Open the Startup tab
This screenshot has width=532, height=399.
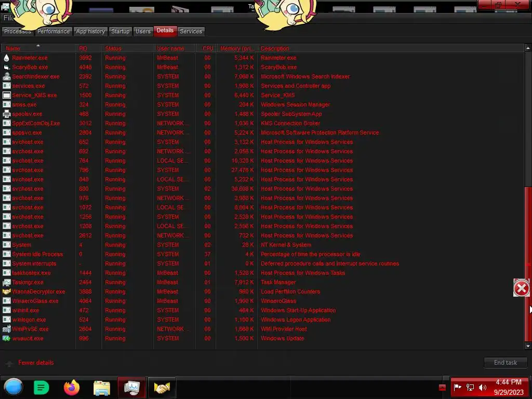click(x=120, y=31)
